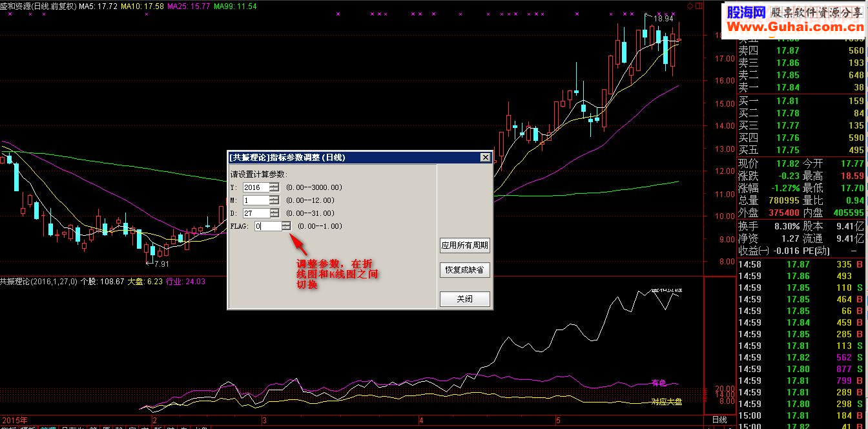Select the trade row with volume 877 S
The image size is (868, 429).
[801, 369]
